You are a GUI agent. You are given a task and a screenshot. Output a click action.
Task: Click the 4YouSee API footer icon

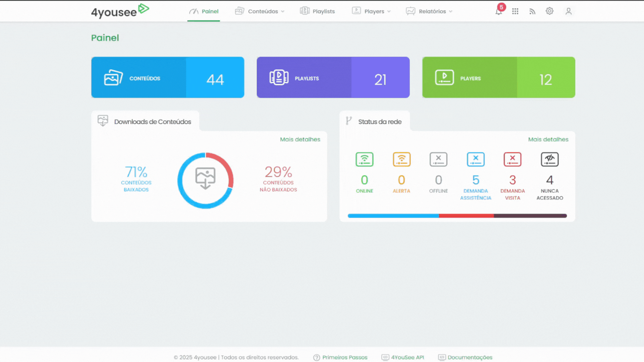tap(385, 357)
